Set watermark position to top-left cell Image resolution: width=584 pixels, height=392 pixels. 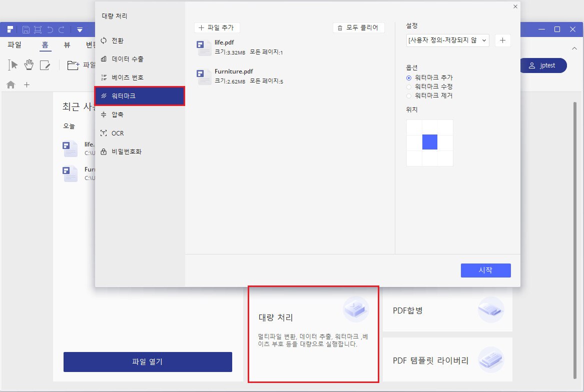[x=414, y=127]
